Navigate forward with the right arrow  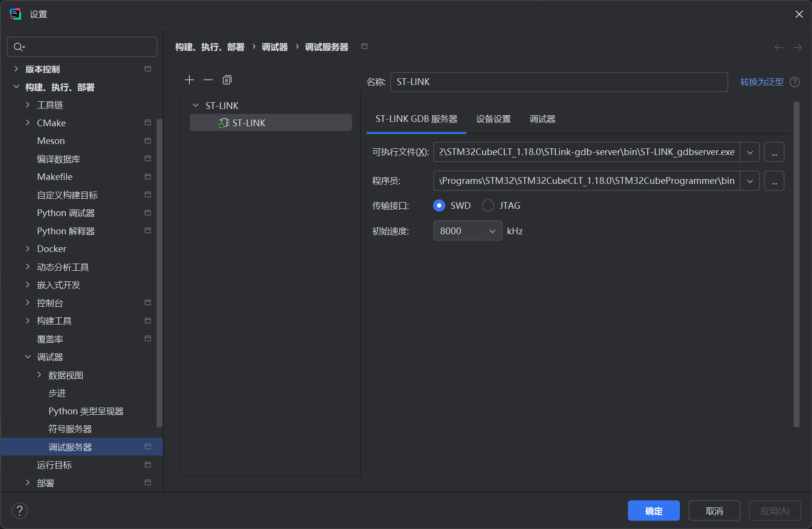tap(798, 47)
